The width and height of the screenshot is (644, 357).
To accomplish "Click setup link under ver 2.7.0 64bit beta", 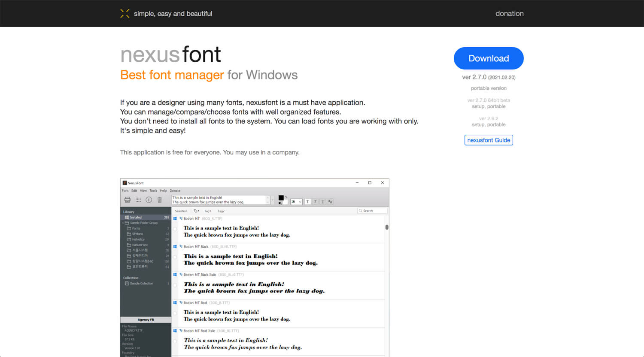I will (x=478, y=106).
